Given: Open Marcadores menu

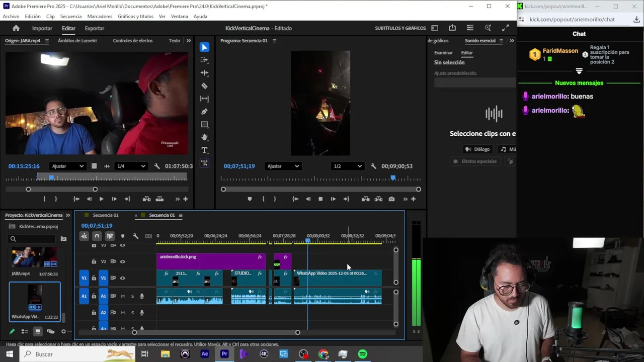Looking at the screenshot, I should coord(99,17).
